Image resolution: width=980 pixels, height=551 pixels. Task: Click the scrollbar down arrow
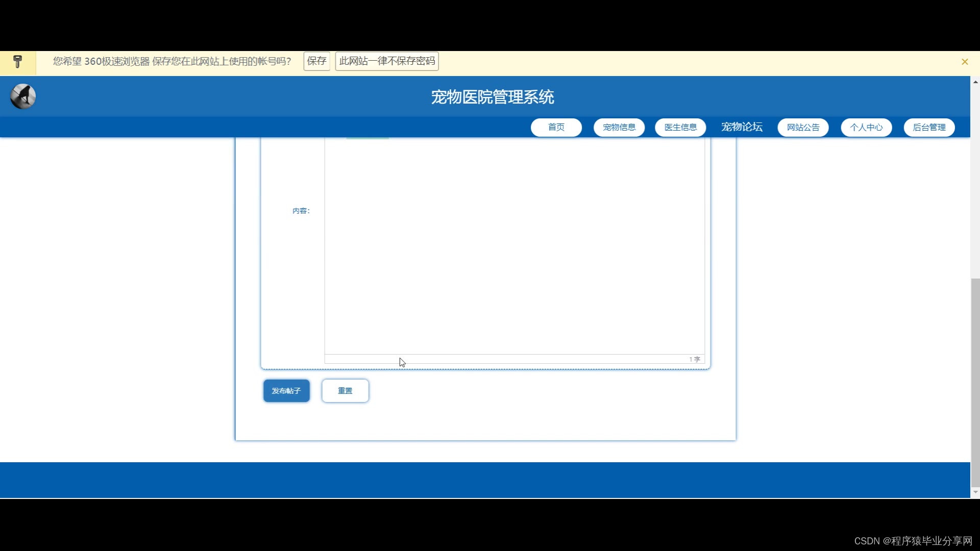(975, 492)
